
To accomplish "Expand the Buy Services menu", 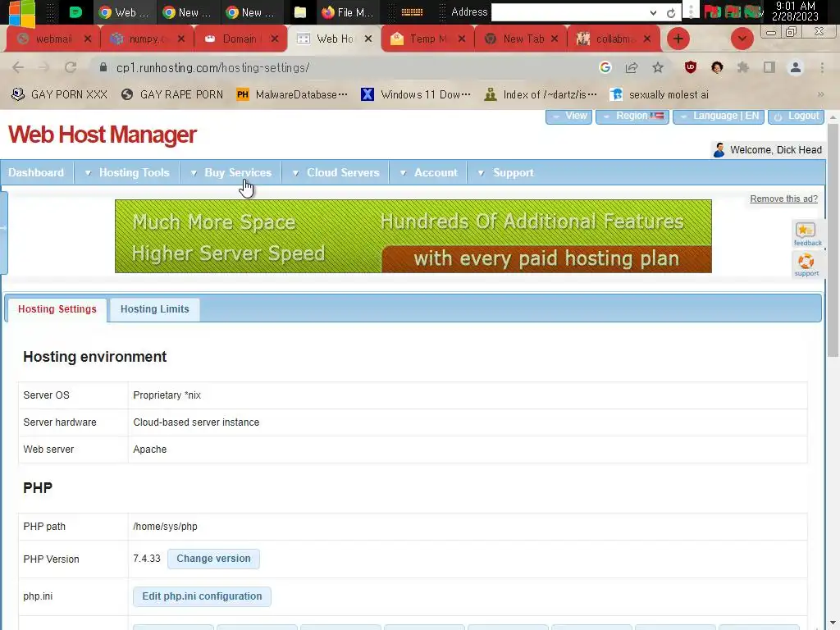I will pyautogui.click(x=231, y=172).
